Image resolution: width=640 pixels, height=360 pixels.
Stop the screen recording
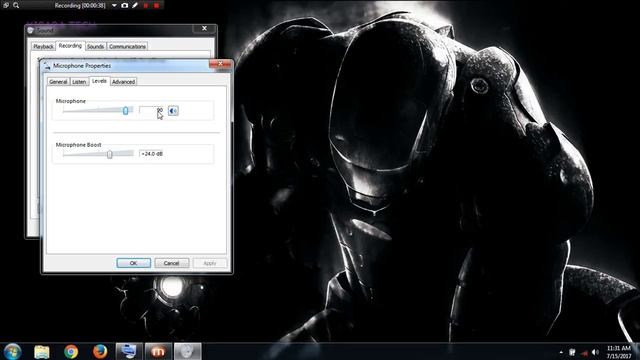[156, 5]
